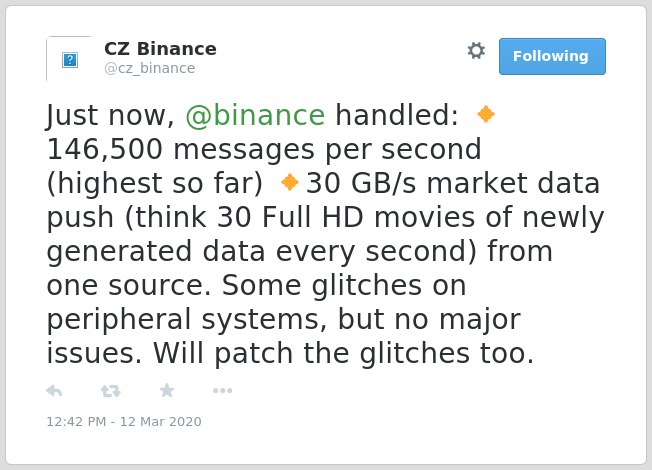Open CZ Binance profile name
Viewport: 652px width, 470px height.
[x=161, y=49]
